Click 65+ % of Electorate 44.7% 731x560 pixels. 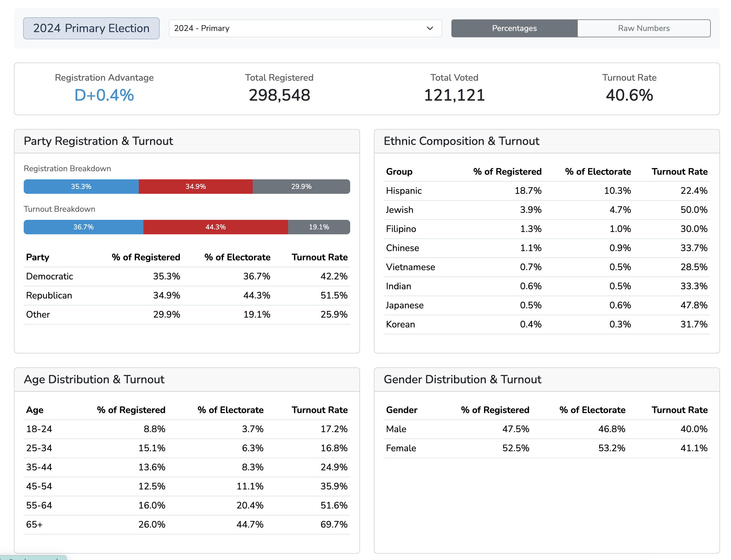tap(250, 524)
